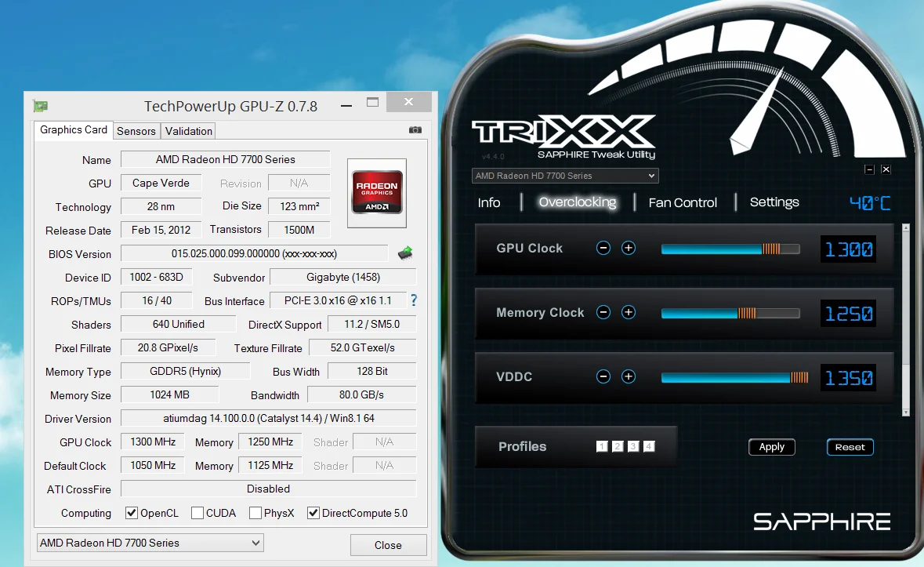The width and height of the screenshot is (924, 567).
Task: Switch to the Sensors tab in GPU-Z
Action: pos(136,131)
